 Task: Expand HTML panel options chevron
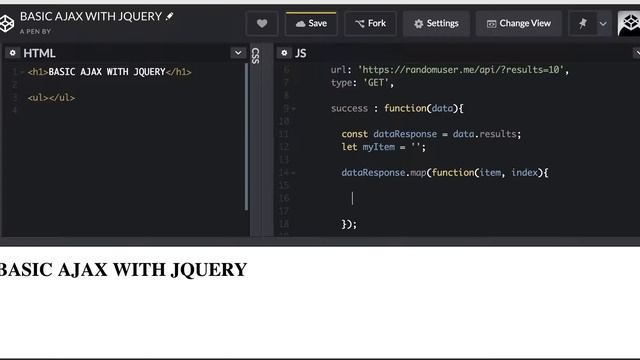[x=238, y=53]
